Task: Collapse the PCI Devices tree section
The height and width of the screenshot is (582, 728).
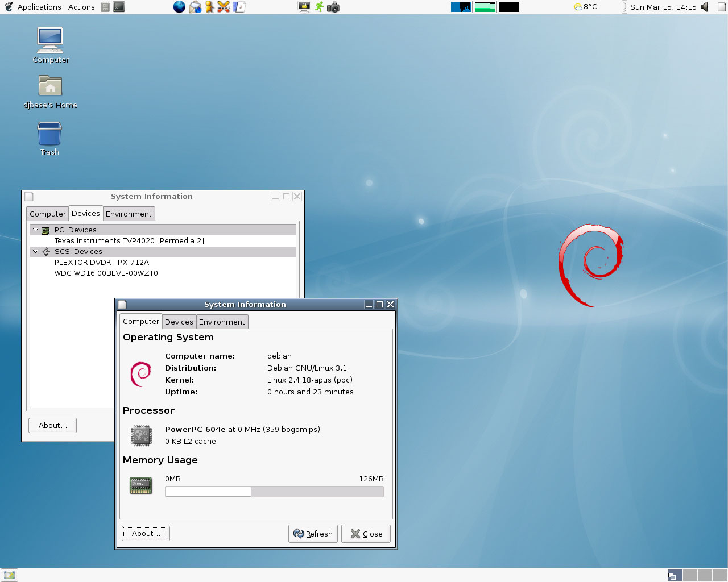Action: (x=36, y=230)
